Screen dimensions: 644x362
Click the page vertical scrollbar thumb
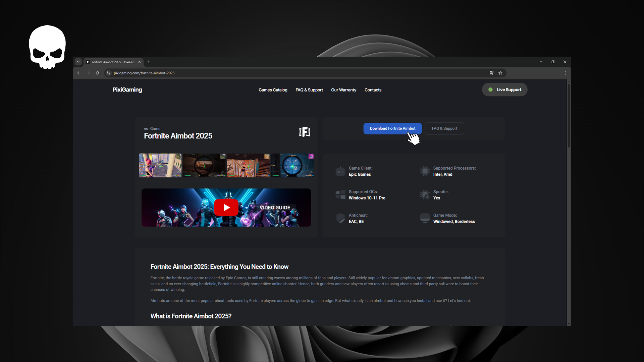569,116
